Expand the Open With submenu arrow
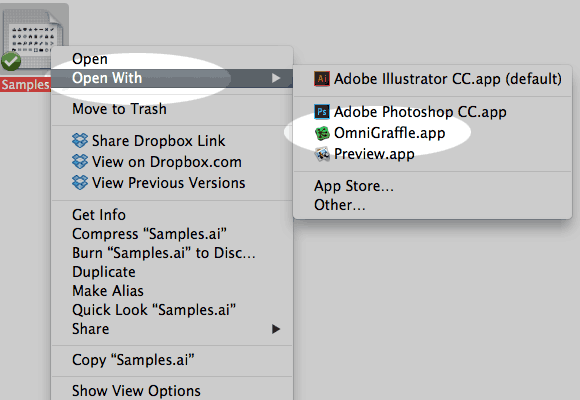 (276, 78)
